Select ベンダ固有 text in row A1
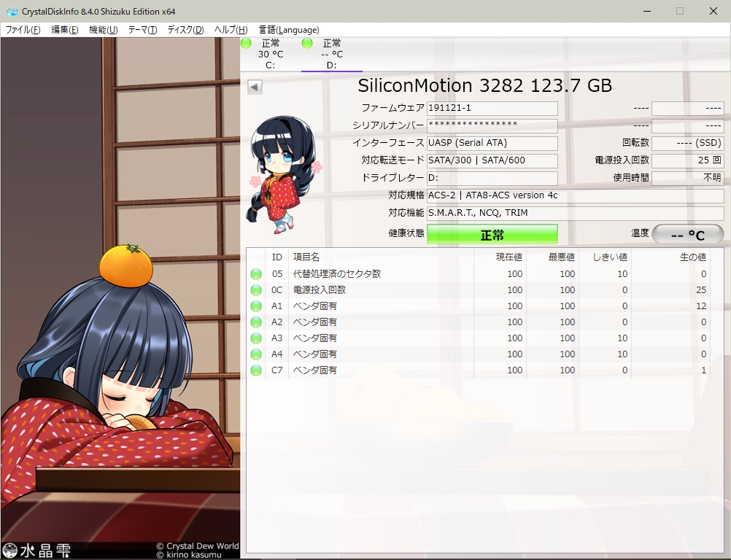731x560 pixels. coord(314,306)
